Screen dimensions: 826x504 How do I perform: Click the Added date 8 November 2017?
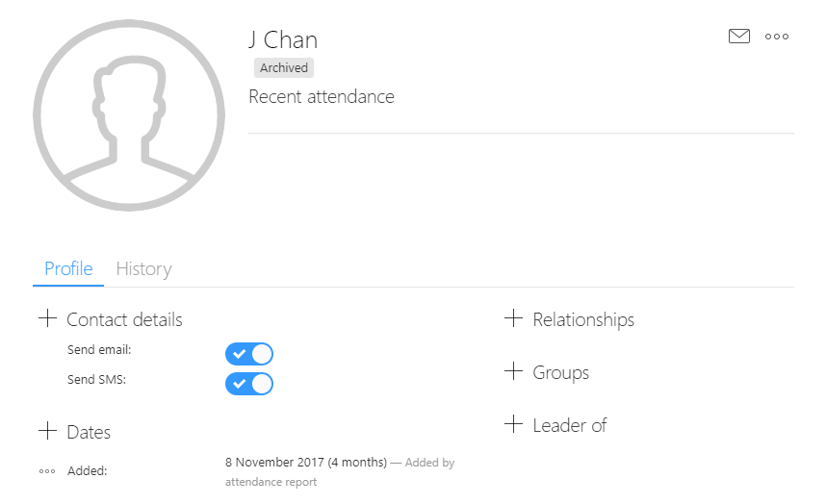point(274,463)
